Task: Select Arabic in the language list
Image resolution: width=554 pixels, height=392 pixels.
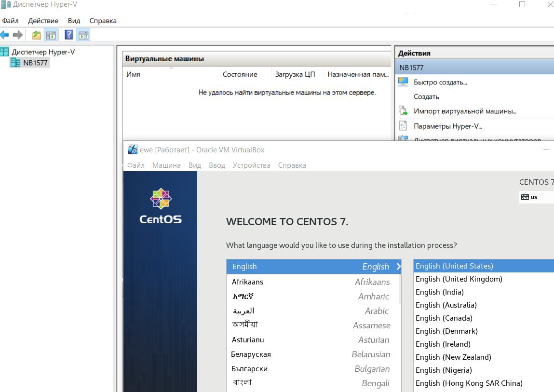Action: point(313,311)
